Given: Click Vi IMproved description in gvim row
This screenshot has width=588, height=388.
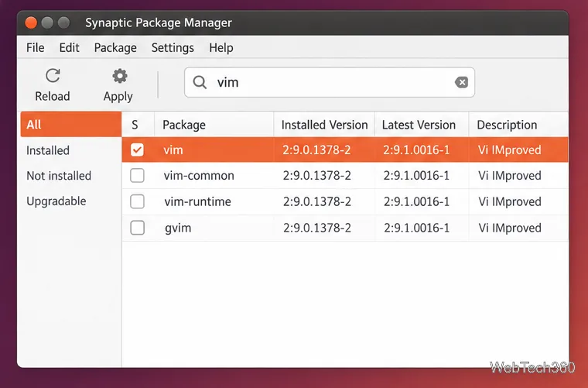Looking at the screenshot, I should pyautogui.click(x=510, y=228).
